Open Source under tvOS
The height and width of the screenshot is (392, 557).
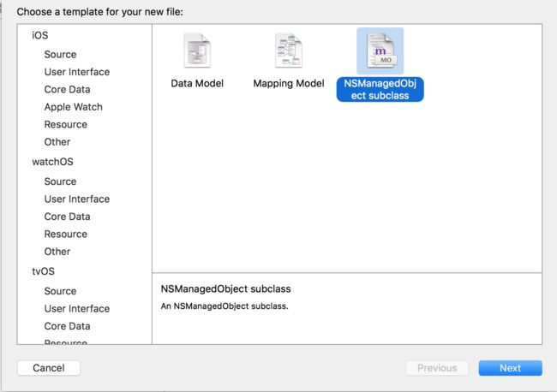click(60, 291)
